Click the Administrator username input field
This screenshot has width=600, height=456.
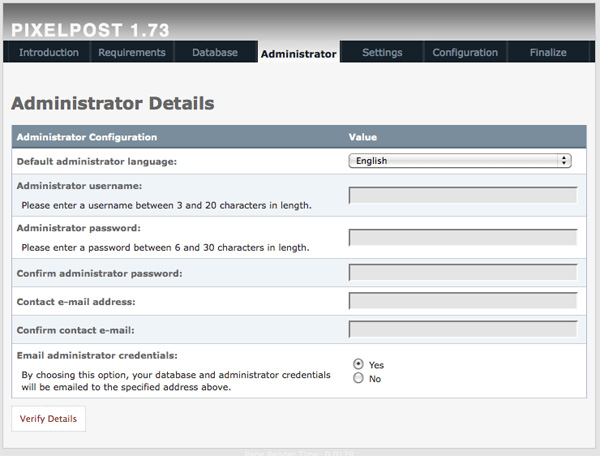463,195
